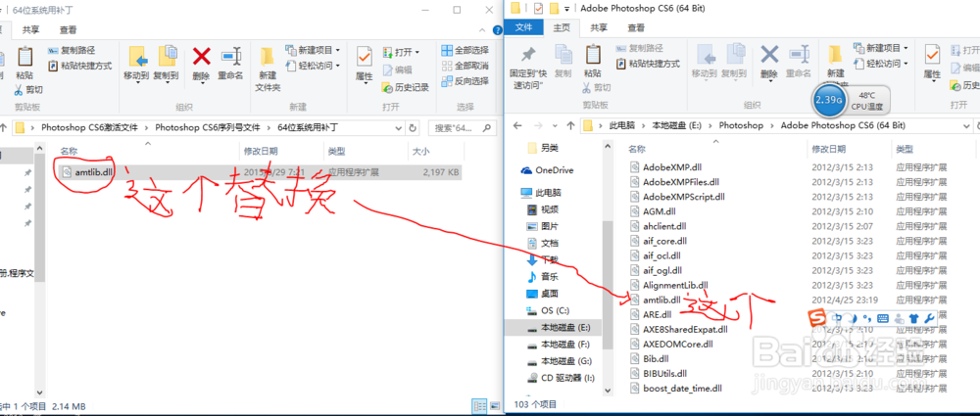Click Cut (剪切) in left window ribbon

(28, 90)
